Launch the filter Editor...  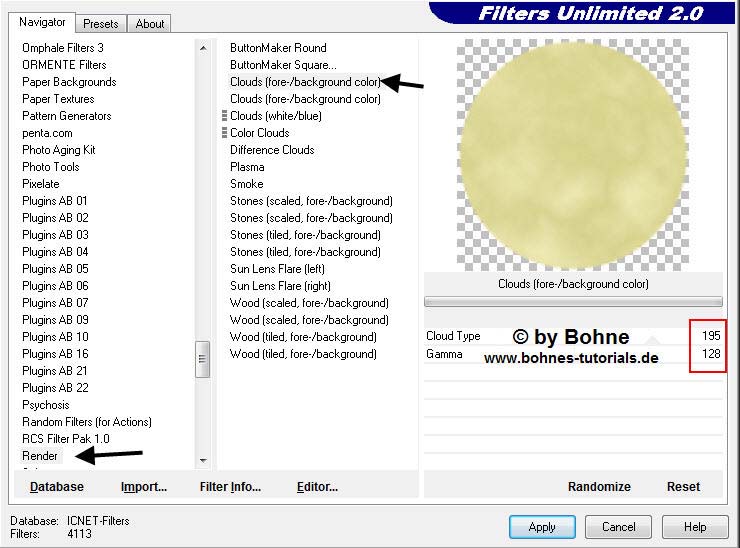(x=317, y=487)
